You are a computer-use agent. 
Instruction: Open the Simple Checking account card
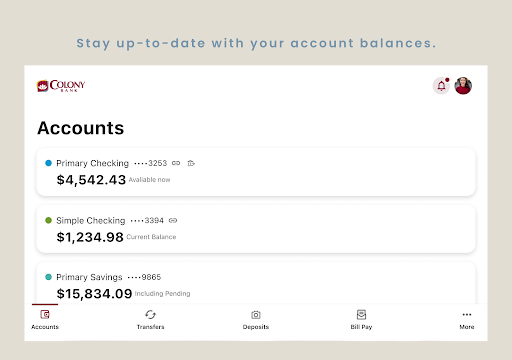256,229
